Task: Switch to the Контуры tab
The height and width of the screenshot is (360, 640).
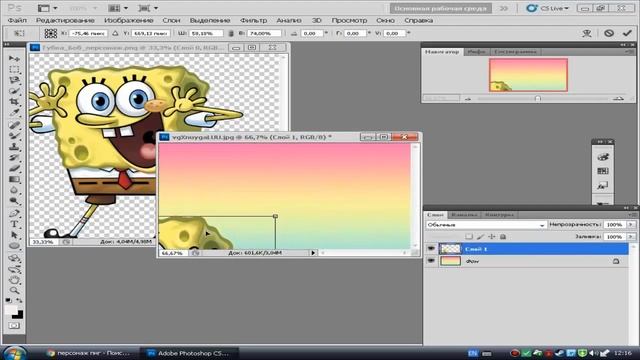Action: click(499, 215)
